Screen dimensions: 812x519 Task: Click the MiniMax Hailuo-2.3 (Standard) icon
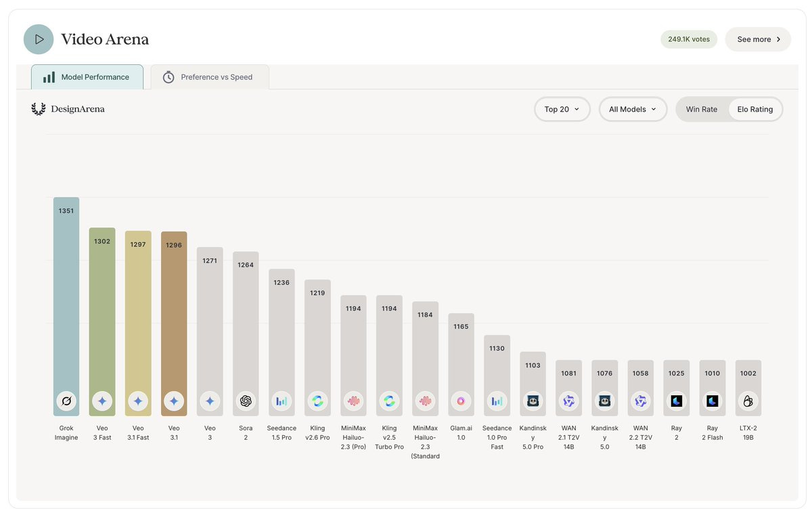(x=425, y=401)
